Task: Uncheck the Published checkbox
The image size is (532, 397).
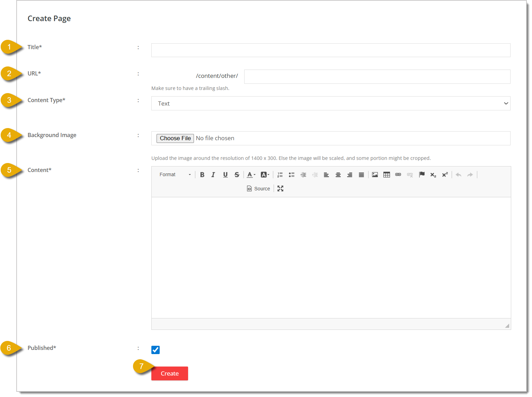Action: point(156,350)
